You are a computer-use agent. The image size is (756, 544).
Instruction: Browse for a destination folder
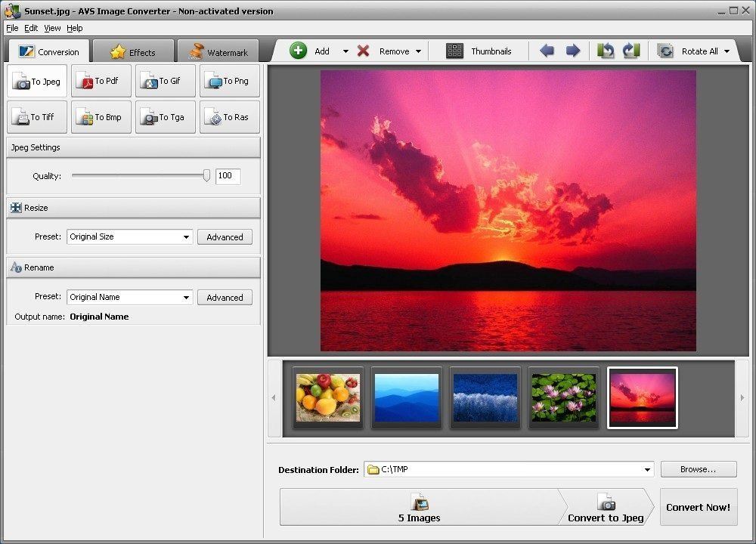[x=698, y=469]
